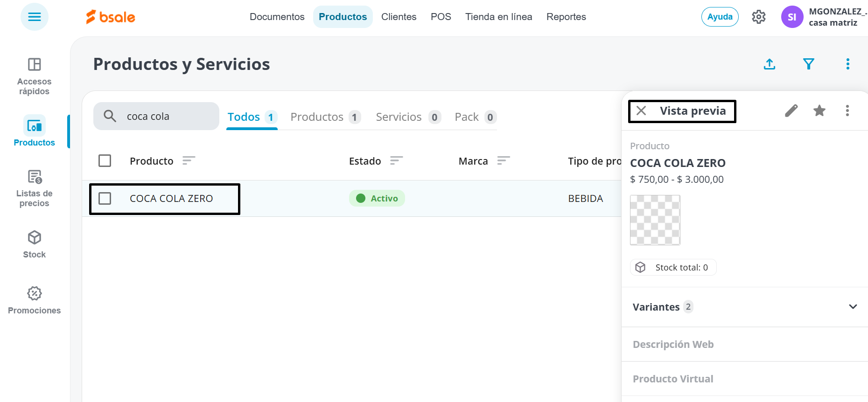Click the Activo status badge

tap(377, 199)
